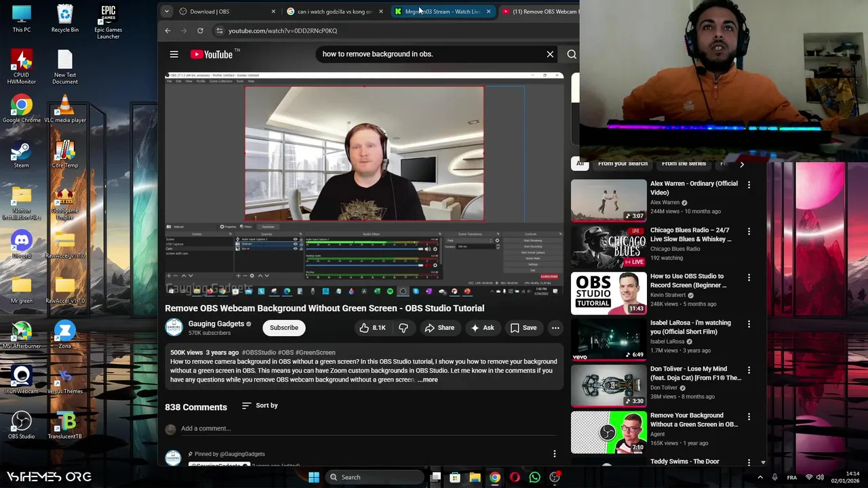Screen dimensions: 868x488
Task: Clear the YouTube search box text
Action: 550,54
